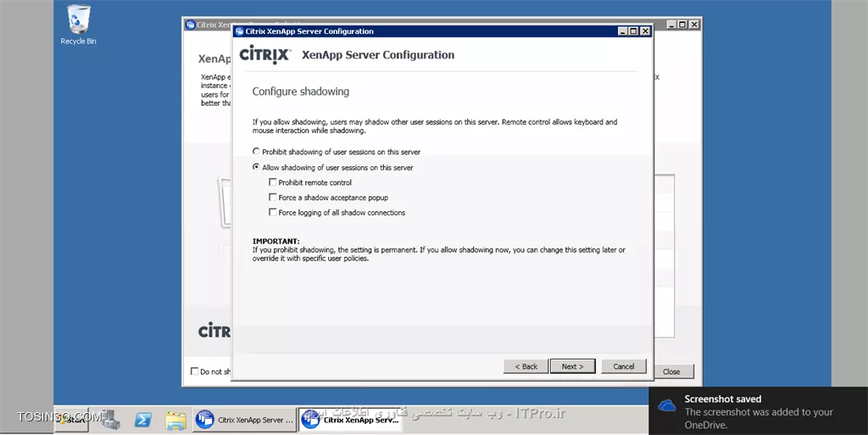
Task: Toggle the 'Do not sh...' checkbox in the background window
Action: point(194,371)
